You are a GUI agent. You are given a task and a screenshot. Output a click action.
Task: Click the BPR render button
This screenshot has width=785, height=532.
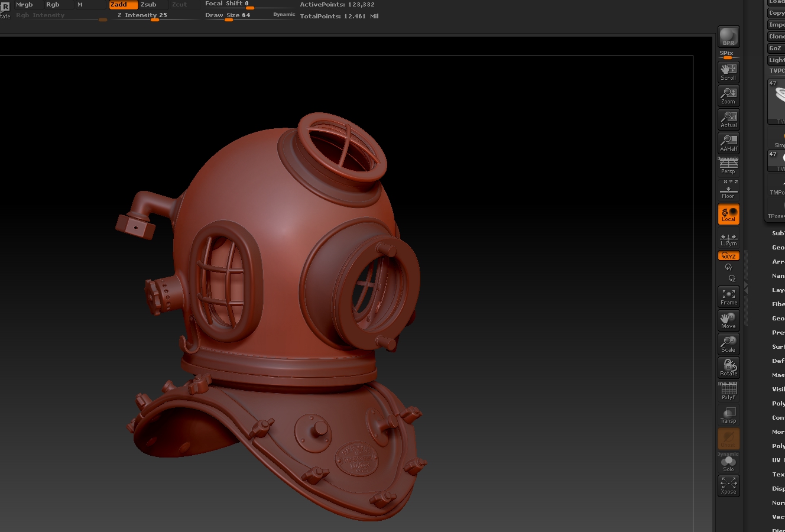click(x=728, y=37)
